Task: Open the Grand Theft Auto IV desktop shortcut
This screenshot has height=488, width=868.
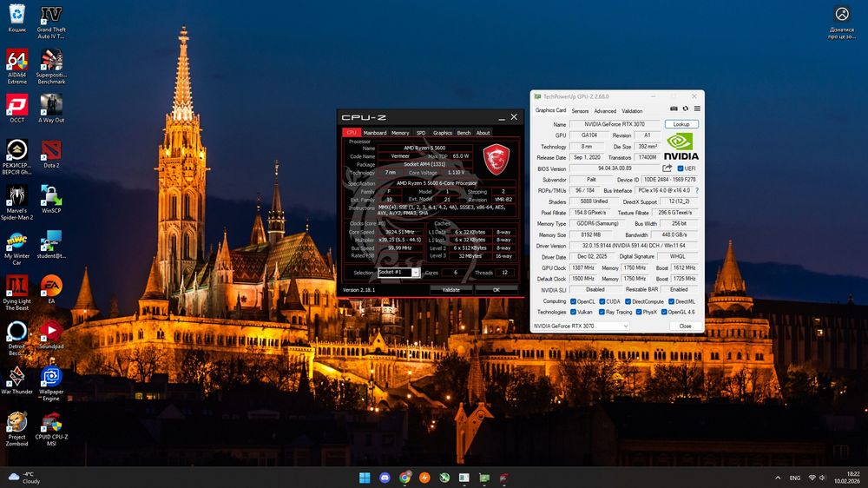Action: 51,21
